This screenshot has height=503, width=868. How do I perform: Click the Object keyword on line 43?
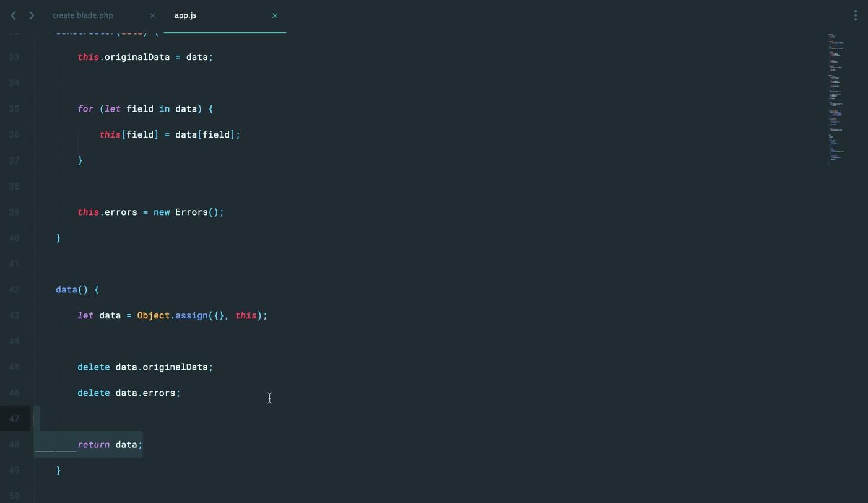153,316
